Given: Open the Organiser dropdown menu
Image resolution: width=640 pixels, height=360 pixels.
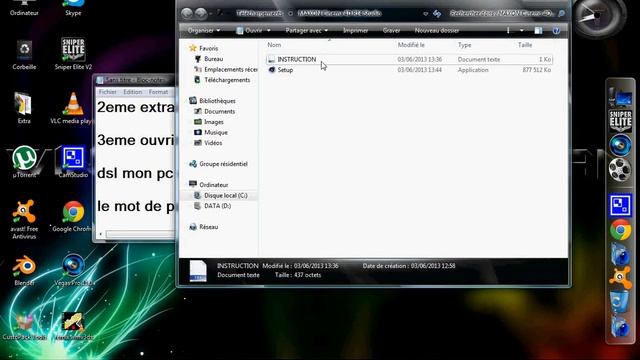Looking at the screenshot, I should [x=204, y=31].
